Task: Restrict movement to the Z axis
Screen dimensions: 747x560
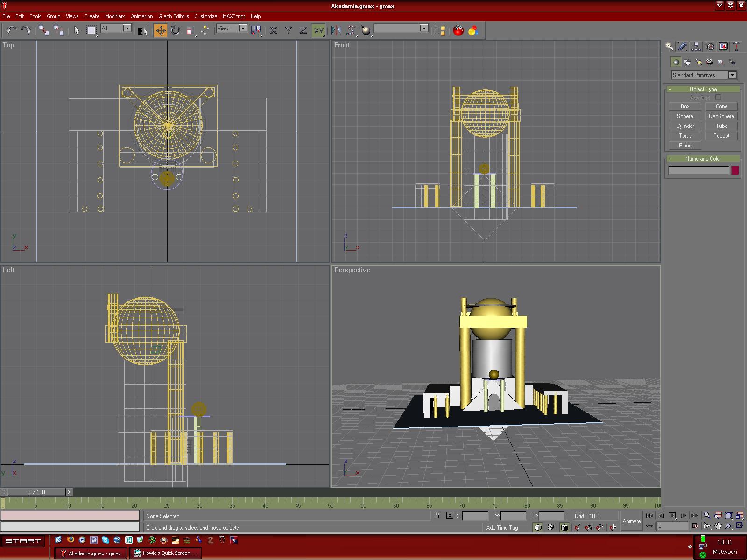Action: point(303,30)
